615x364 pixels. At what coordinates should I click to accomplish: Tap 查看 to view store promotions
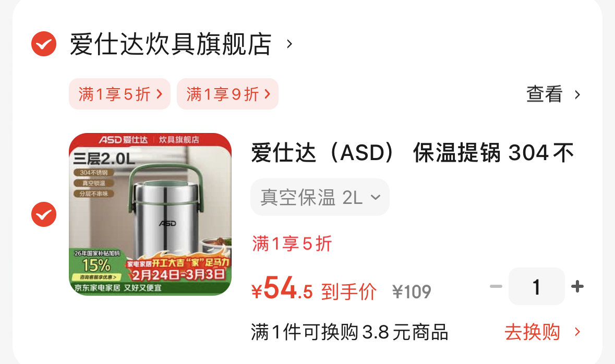pyautogui.click(x=545, y=94)
